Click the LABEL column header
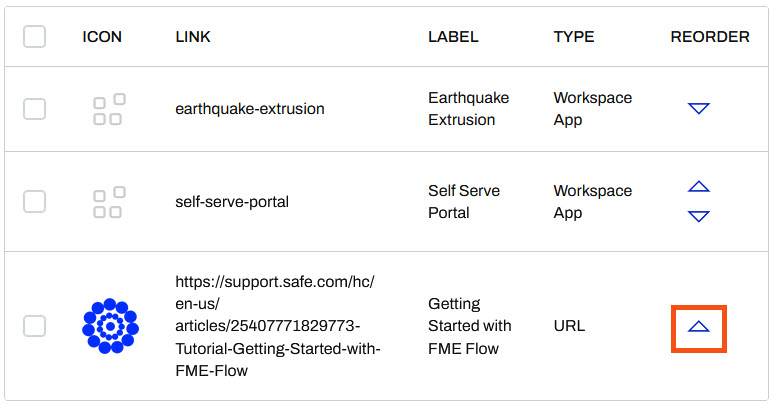Viewport: 772px width, 404px height. [453, 37]
